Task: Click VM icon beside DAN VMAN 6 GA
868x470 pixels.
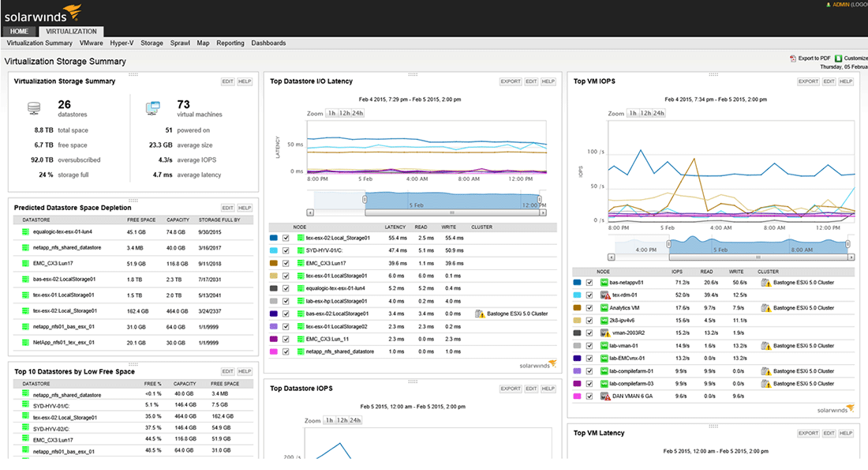Action: (x=605, y=397)
